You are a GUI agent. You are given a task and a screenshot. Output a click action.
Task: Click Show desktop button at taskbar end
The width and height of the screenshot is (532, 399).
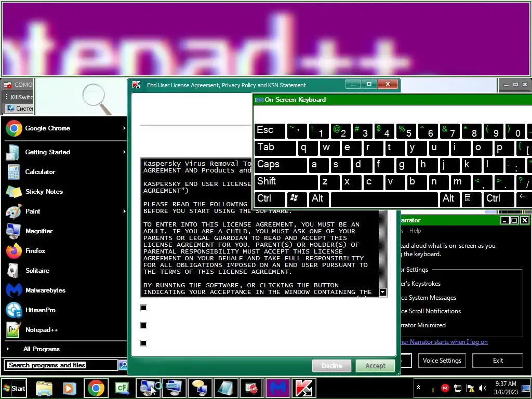click(526, 388)
